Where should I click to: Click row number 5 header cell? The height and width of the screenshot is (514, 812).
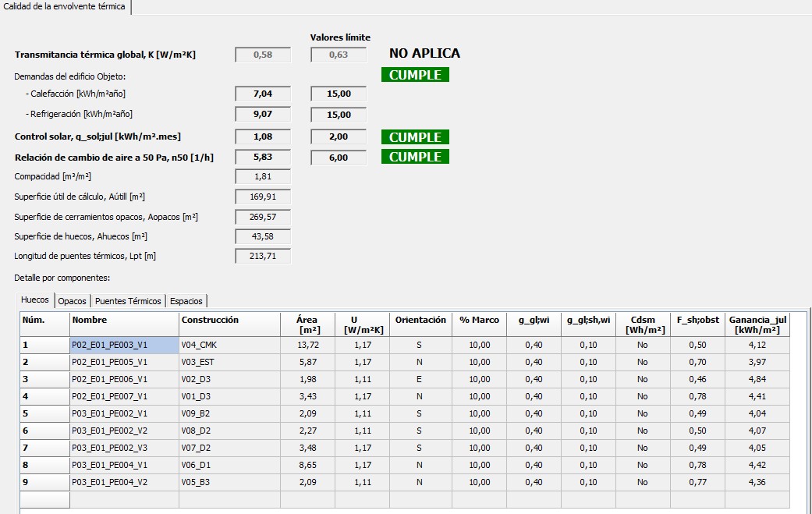pyautogui.click(x=44, y=413)
